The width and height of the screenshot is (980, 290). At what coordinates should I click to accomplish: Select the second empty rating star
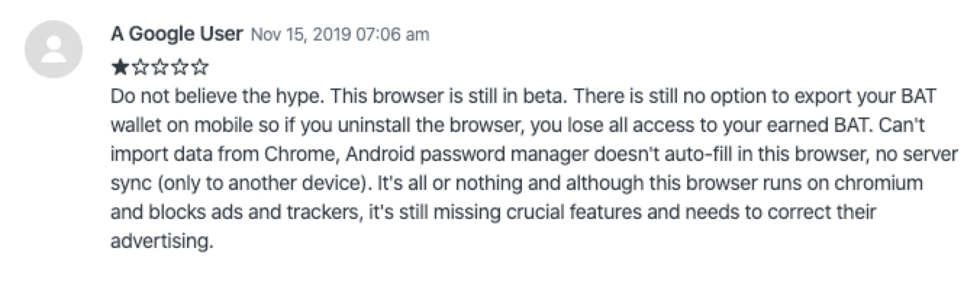coord(139,69)
